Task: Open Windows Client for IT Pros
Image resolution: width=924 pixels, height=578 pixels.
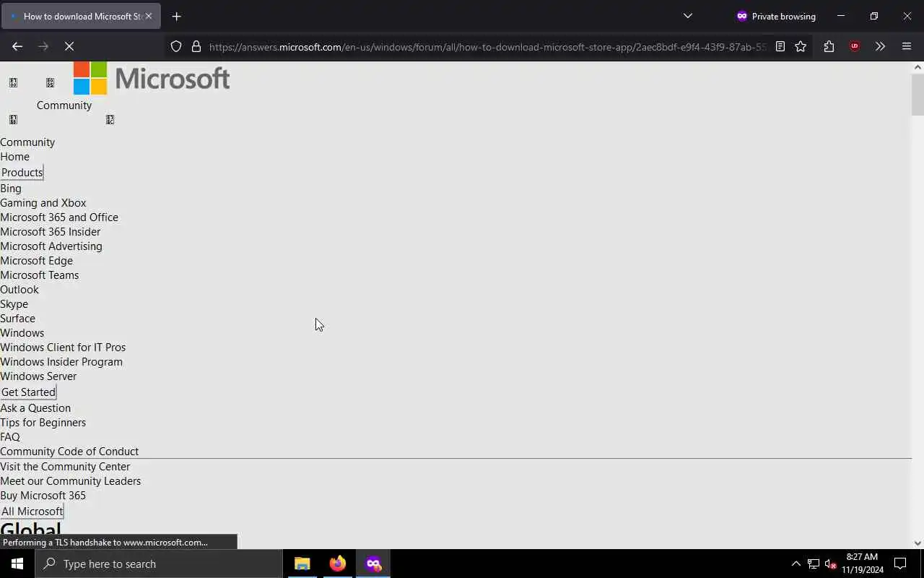Action: [63, 348]
